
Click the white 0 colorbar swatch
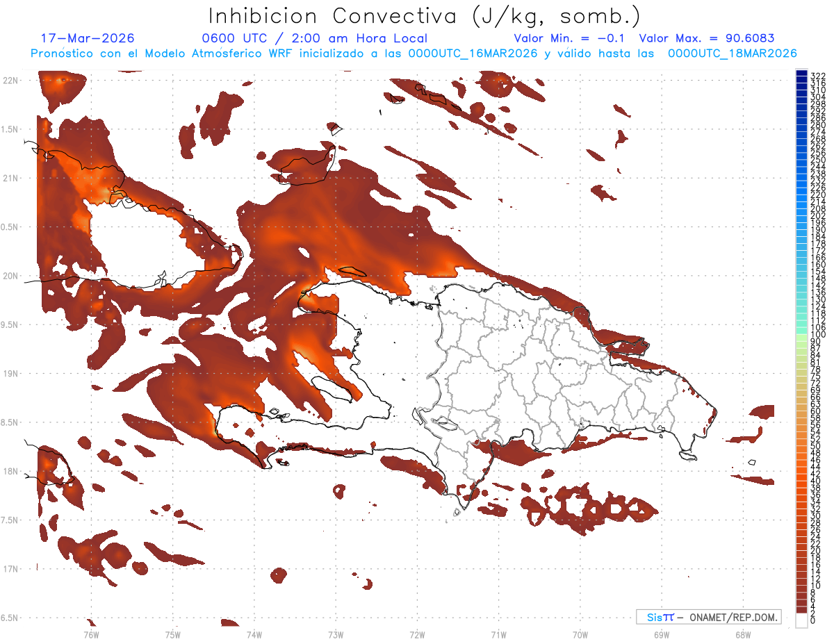tap(802, 621)
